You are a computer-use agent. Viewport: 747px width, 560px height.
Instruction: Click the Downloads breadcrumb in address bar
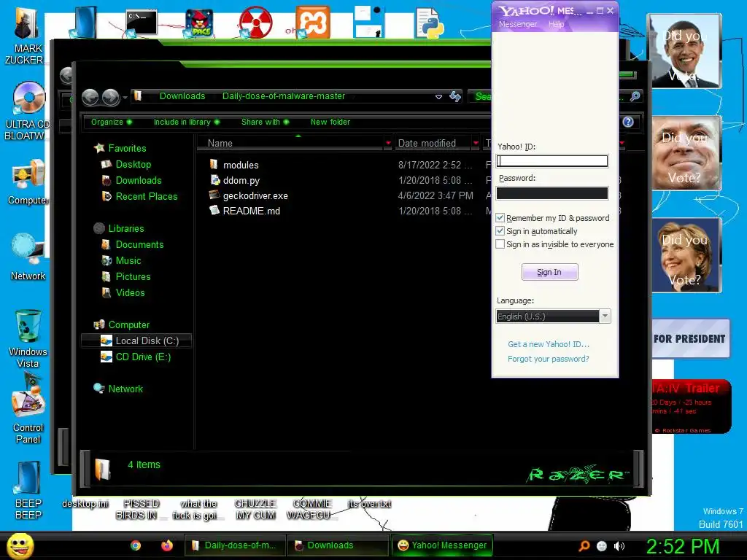(x=182, y=96)
